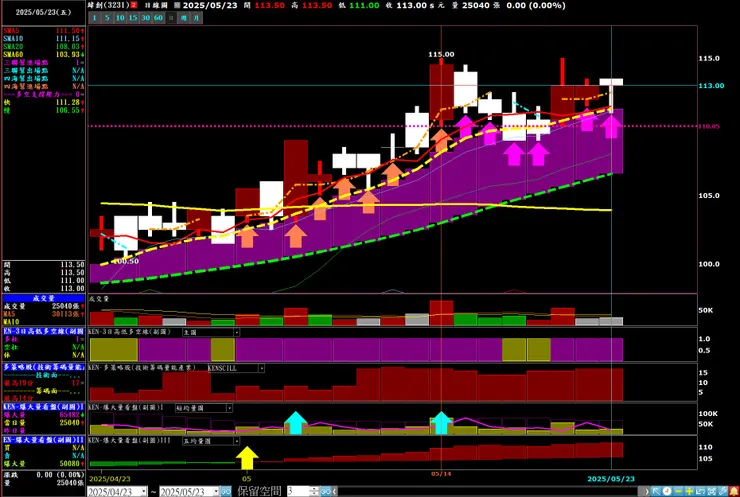Click the KEN-3日高低多空線(副圖) blue header

click(x=43, y=331)
